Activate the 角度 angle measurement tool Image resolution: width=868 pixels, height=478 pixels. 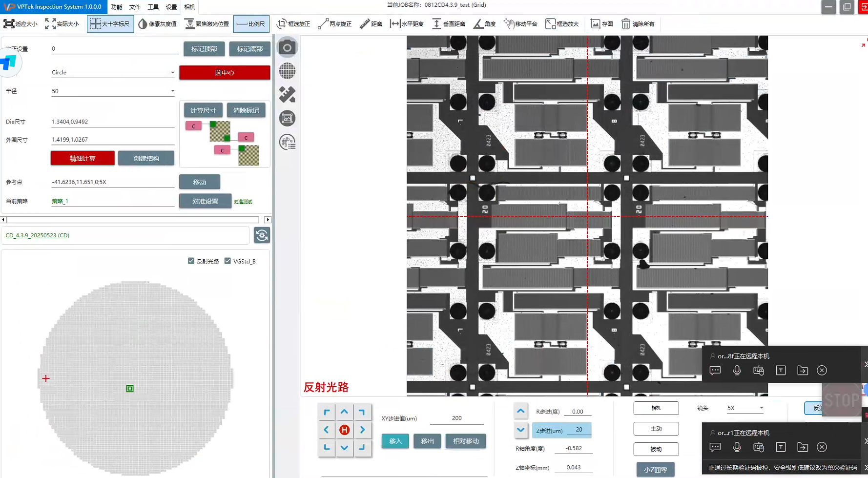[x=484, y=24]
